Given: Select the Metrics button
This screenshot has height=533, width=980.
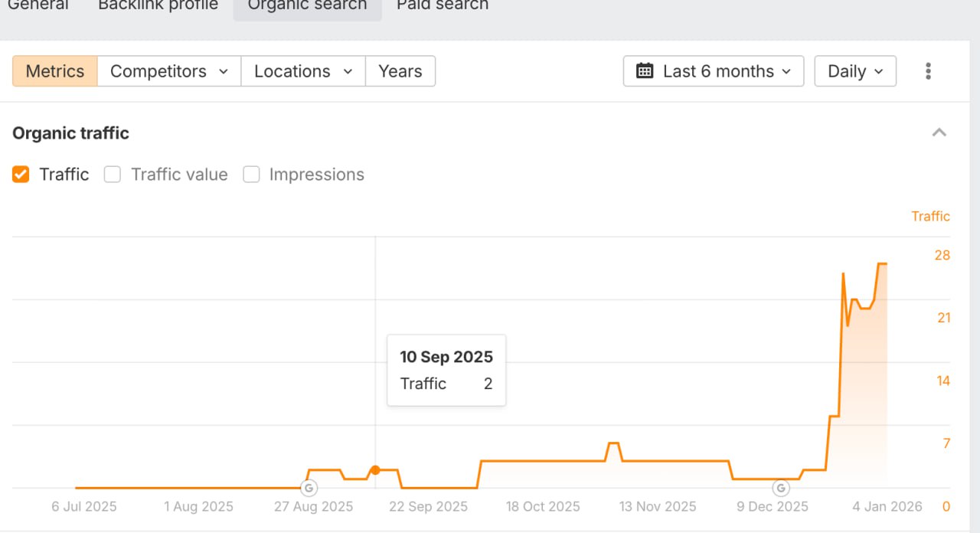Looking at the screenshot, I should 55,71.
